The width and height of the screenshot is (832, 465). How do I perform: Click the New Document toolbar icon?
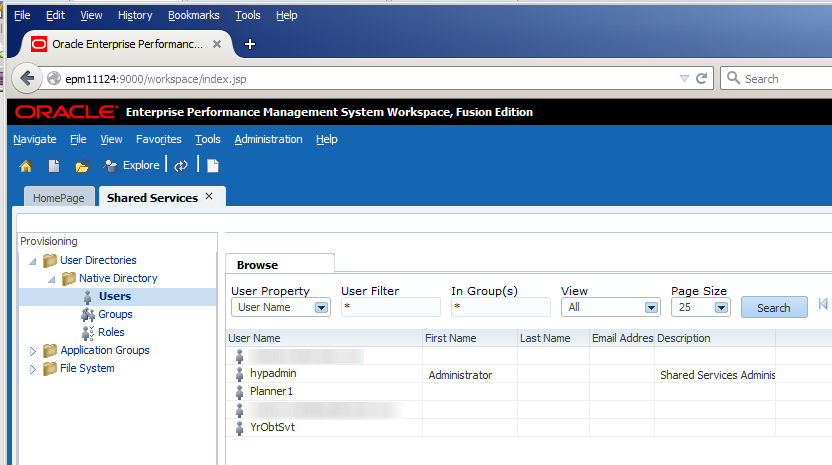tap(54, 166)
